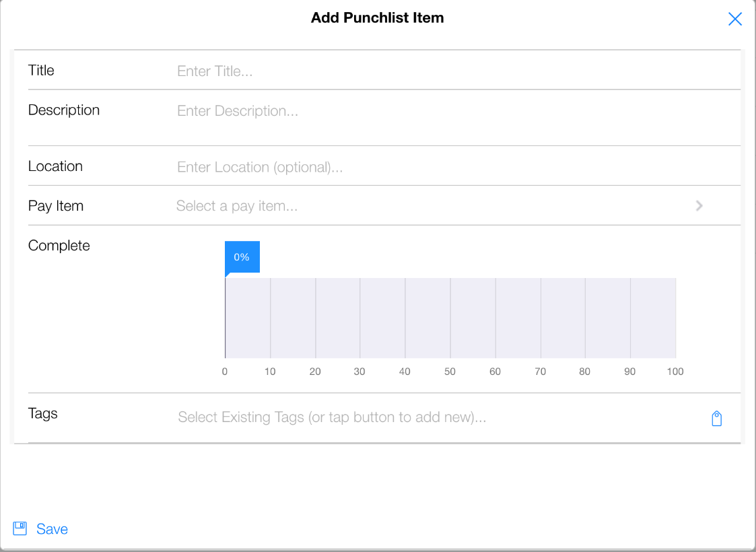The image size is (756, 552).
Task: Set Complete slider to 20 on track
Action: (315, 318)
